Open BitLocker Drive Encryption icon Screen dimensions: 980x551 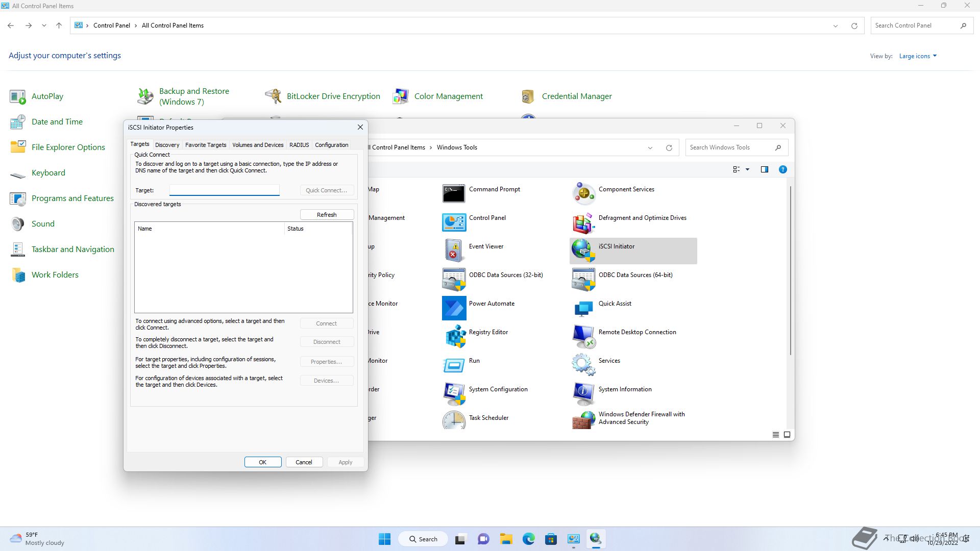tap(273, 96)
